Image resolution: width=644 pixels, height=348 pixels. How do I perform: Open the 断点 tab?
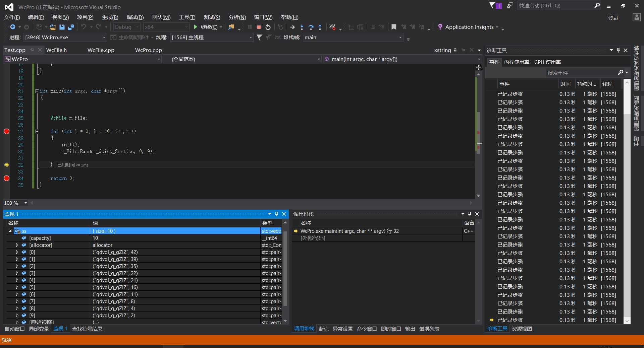(324, 329)
